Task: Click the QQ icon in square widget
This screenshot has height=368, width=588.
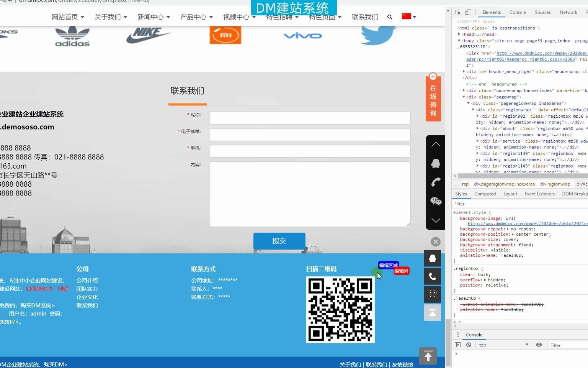Action: pos(433,258)
